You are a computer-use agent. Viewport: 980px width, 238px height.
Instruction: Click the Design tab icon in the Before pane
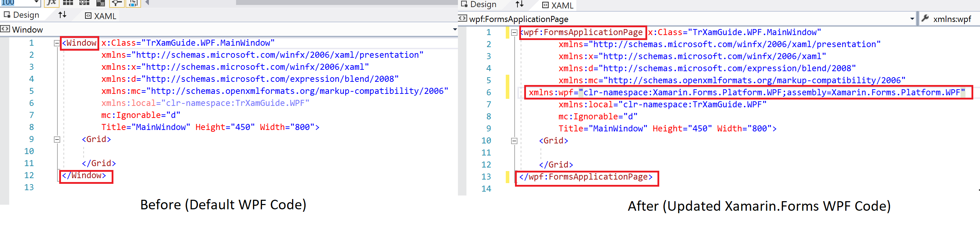click(x=7, y=15)
